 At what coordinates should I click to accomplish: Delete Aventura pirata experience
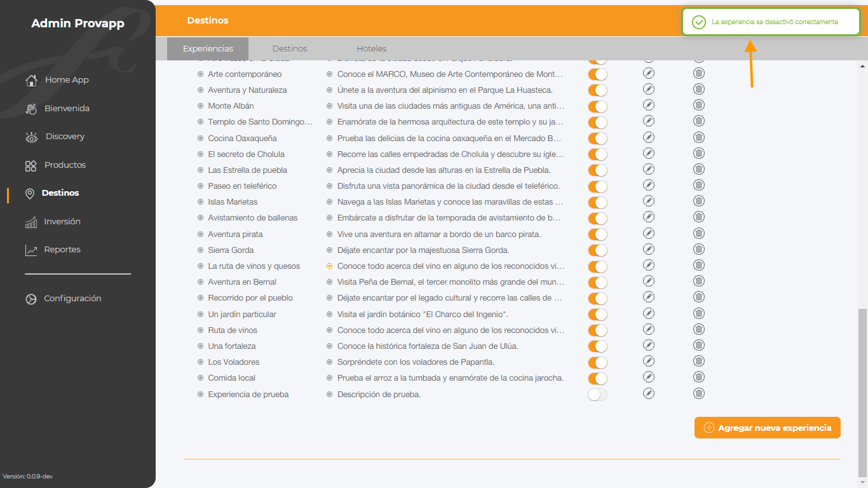point(699,233)
